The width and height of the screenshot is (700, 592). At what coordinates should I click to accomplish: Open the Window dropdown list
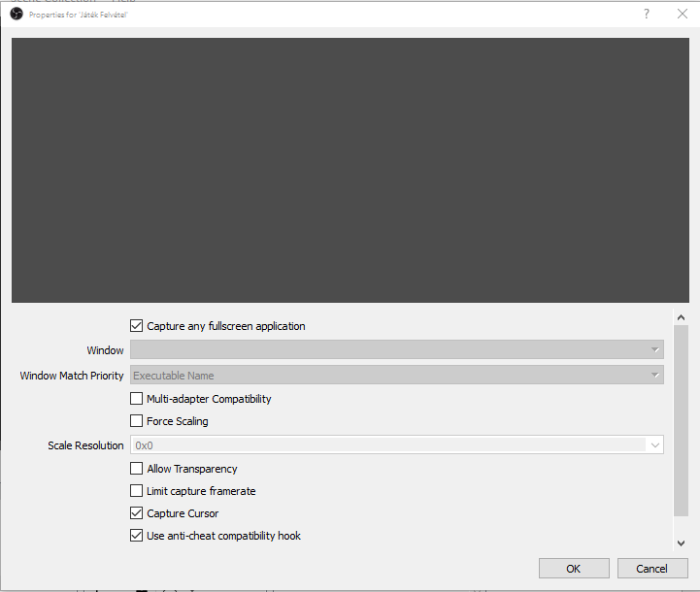(397, 349)
